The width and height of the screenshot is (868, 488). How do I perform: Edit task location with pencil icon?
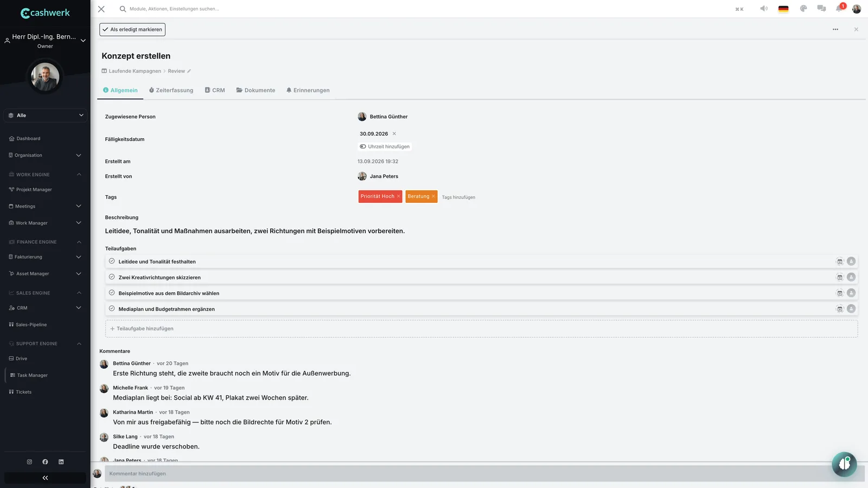(x=189, y=71)
